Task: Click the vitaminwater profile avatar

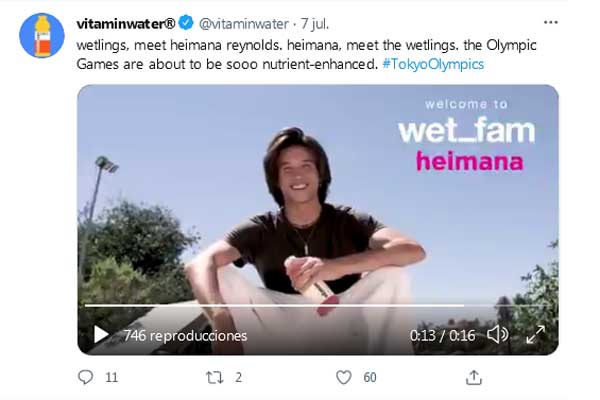Action: (41, 35)
